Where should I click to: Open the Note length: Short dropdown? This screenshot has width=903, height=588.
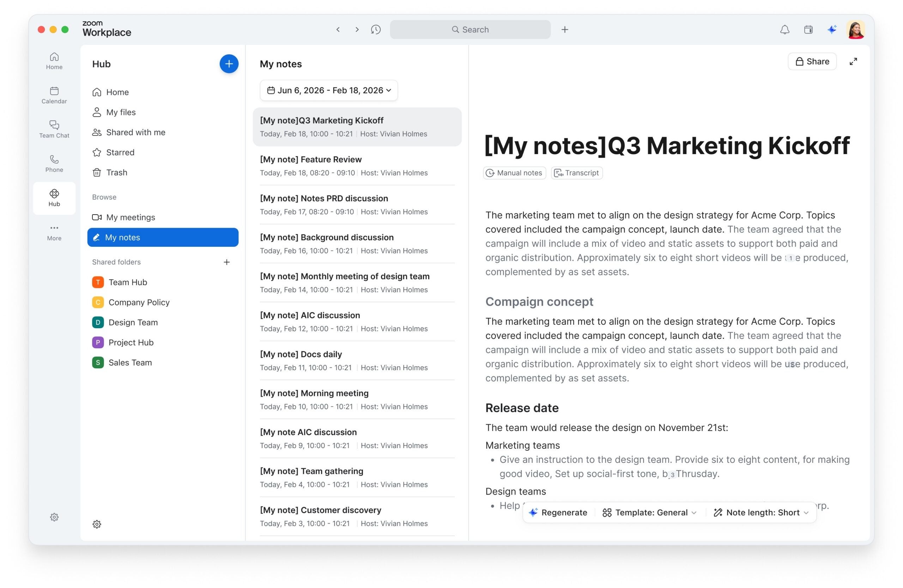click(x=761, y=513)
